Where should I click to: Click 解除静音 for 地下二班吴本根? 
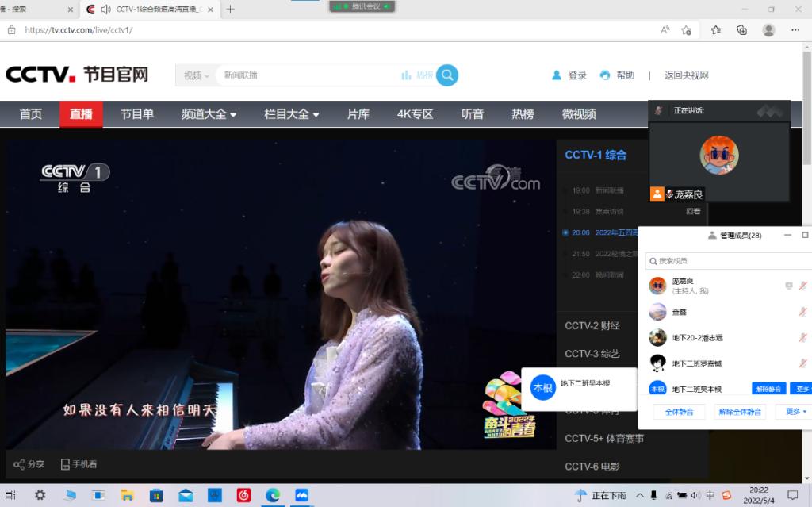tap(768, 389)
